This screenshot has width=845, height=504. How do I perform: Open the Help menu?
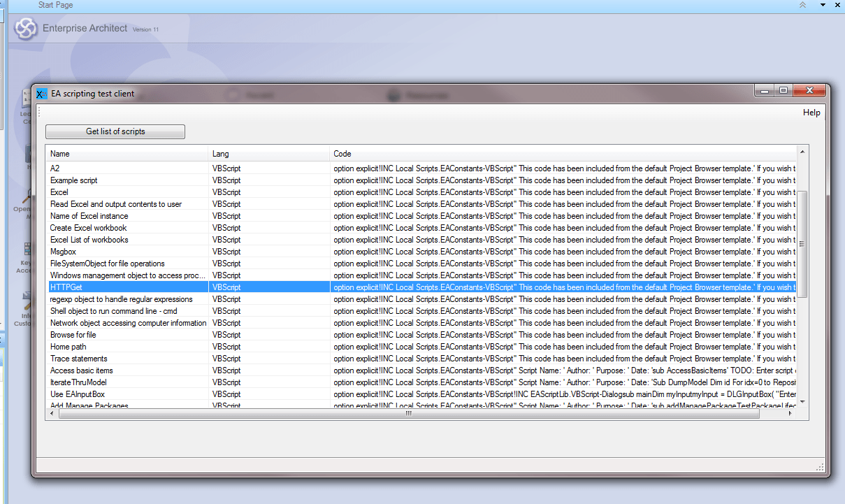point(811,113)
